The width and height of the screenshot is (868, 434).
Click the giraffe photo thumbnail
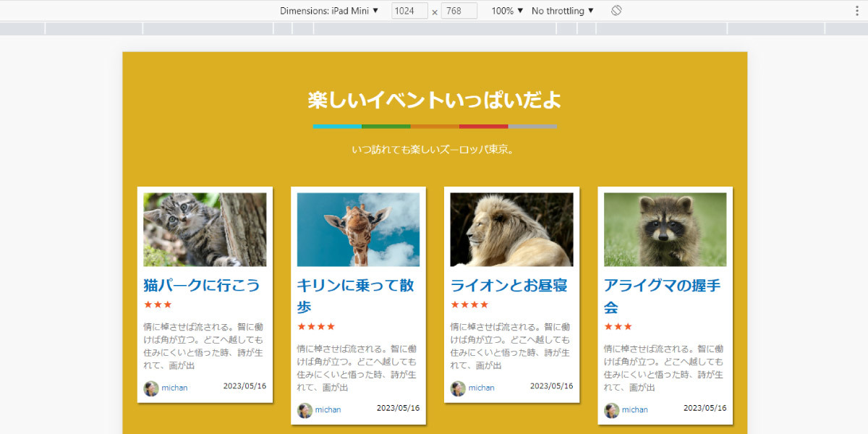point(358,229)
